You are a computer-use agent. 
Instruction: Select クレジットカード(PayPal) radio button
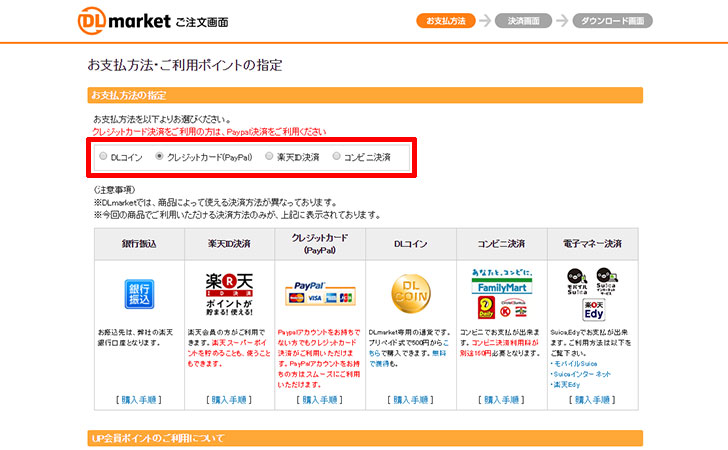(159, 156)
